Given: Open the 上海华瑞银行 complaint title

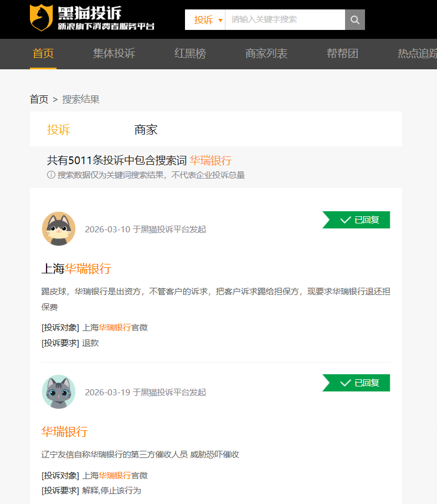Looking at the screenshot, I should point(76,269).
